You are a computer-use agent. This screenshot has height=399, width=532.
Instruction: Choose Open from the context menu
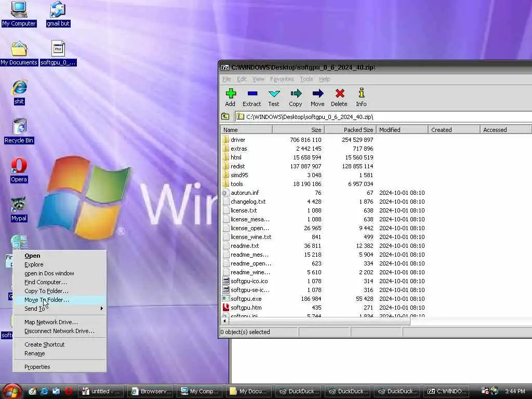tap(59, 256)
